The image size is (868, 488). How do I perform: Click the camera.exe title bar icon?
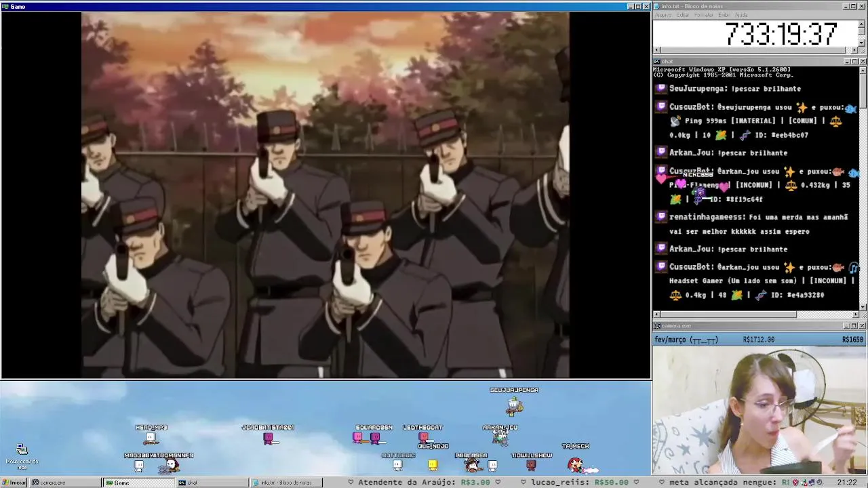click(x=657, y=326)
